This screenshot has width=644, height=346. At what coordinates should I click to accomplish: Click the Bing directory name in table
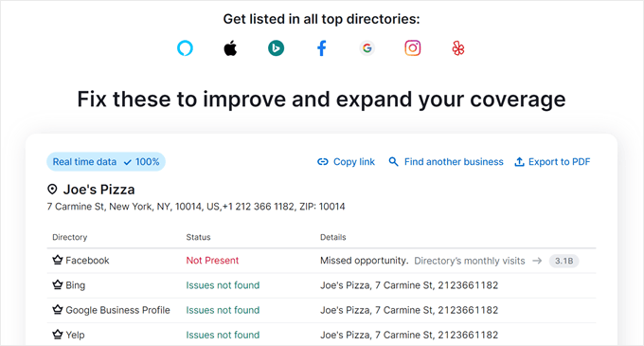click(x=76, y=285)
